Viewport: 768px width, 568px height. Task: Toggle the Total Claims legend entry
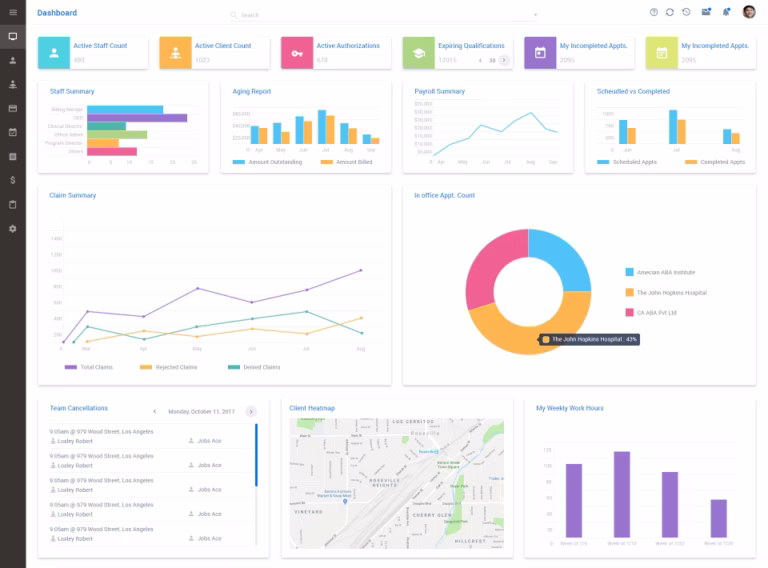coord(89,367)
